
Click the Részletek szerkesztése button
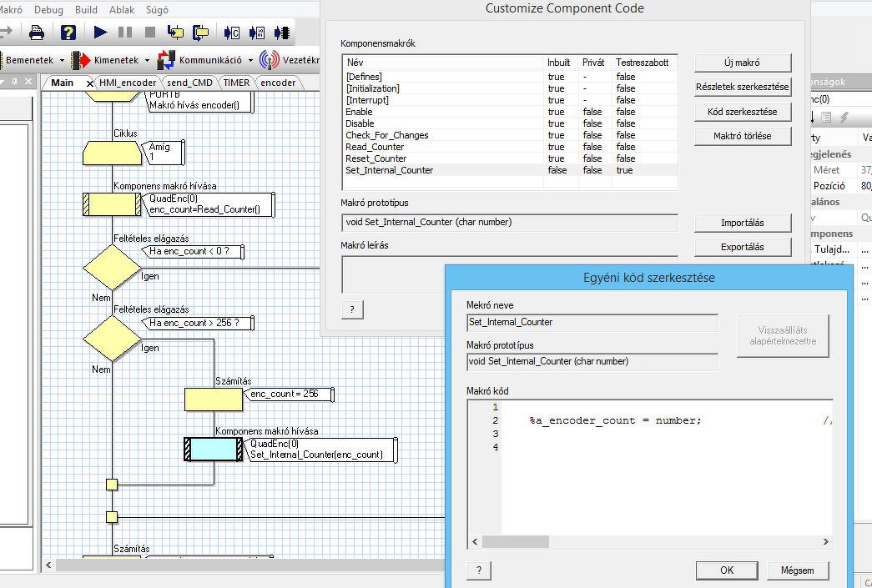pyautogui.click(x=742, y=88)
